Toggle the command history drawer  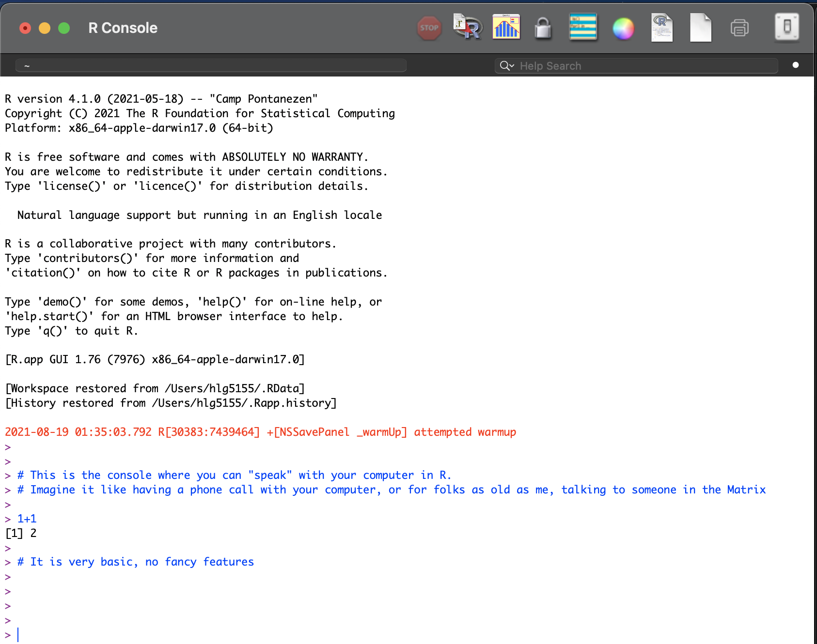click(583, 28)
